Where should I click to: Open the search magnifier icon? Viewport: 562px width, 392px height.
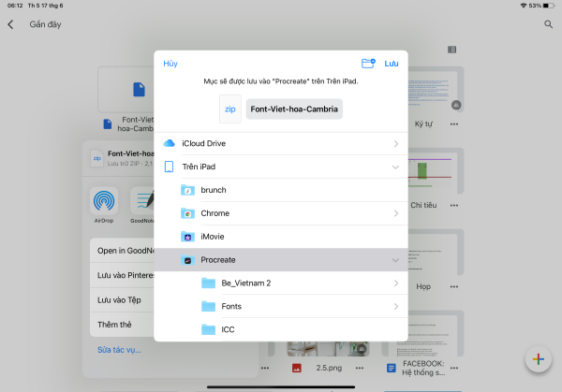coord(548,24)
